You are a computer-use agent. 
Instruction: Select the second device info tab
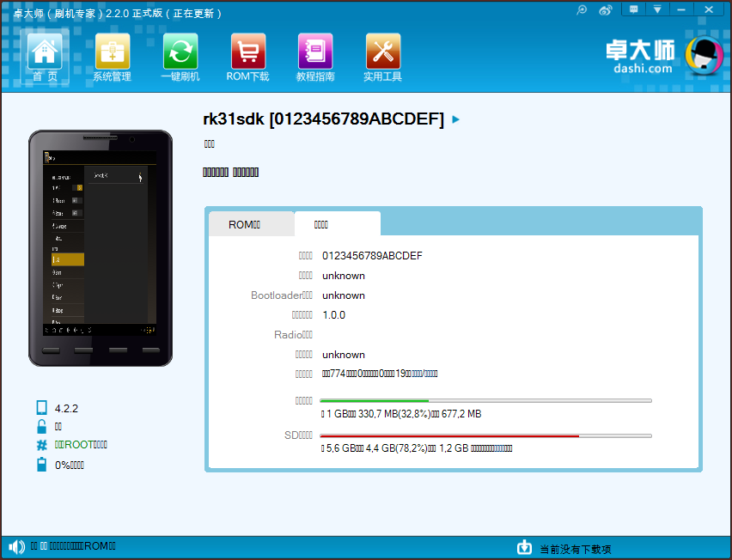(338, 224)
